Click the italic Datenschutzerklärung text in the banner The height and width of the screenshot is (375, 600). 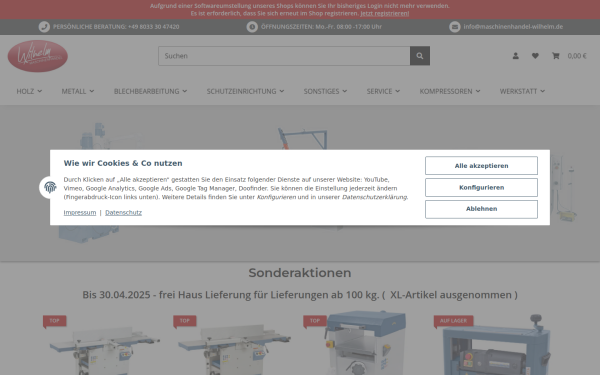click(x=374, y=197)
